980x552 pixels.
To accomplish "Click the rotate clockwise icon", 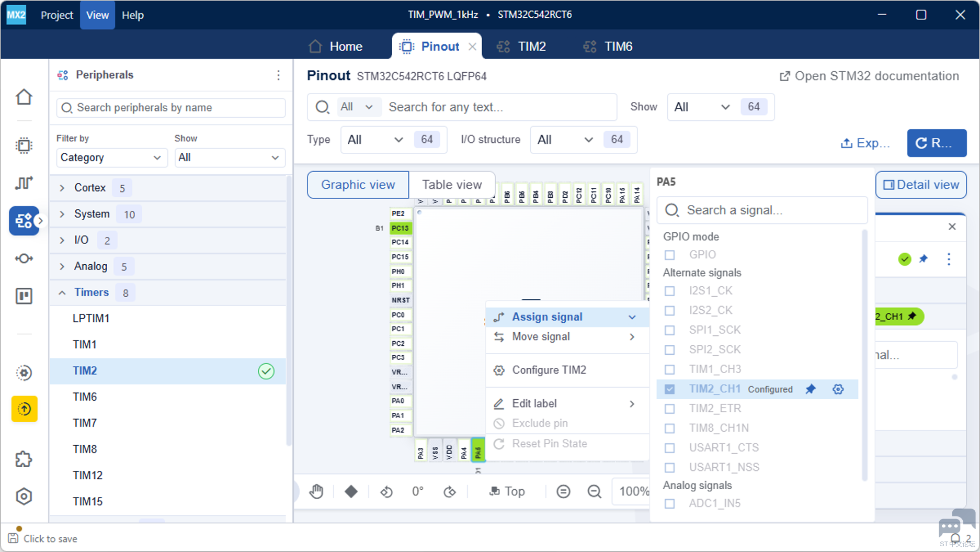I will [x=450, y=492].
